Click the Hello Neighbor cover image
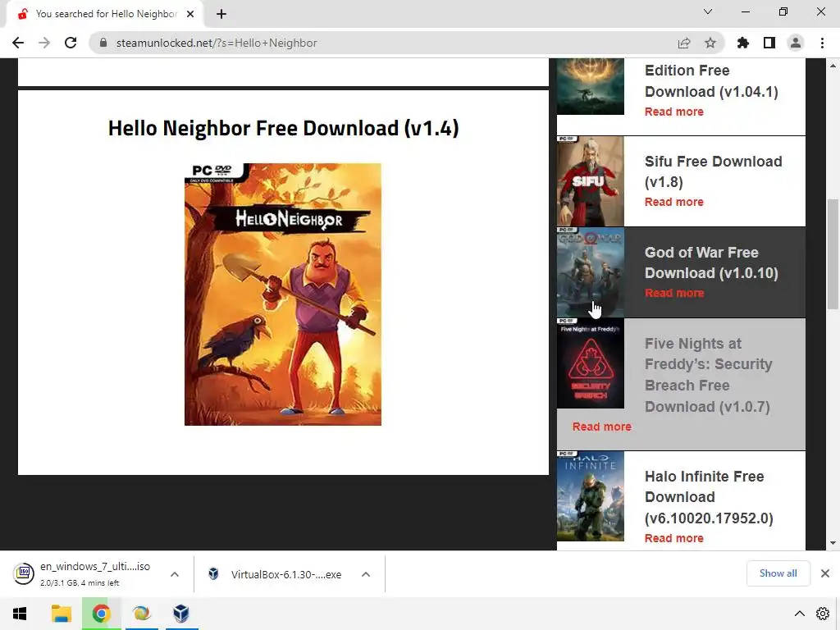Image resolution: width=840 pixels, height=630 pixels. pyautogui.click(x=283, y=294)
